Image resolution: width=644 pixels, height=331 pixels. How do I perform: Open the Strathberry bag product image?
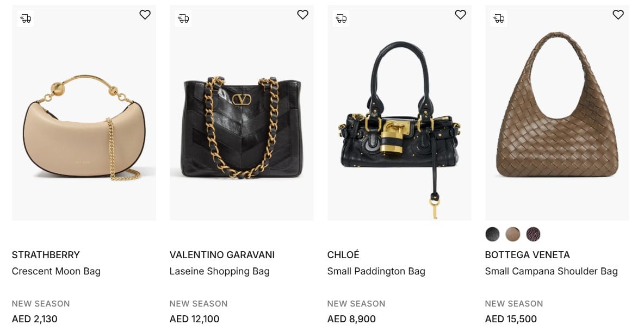pyautogui.click(x=84, y=125)
